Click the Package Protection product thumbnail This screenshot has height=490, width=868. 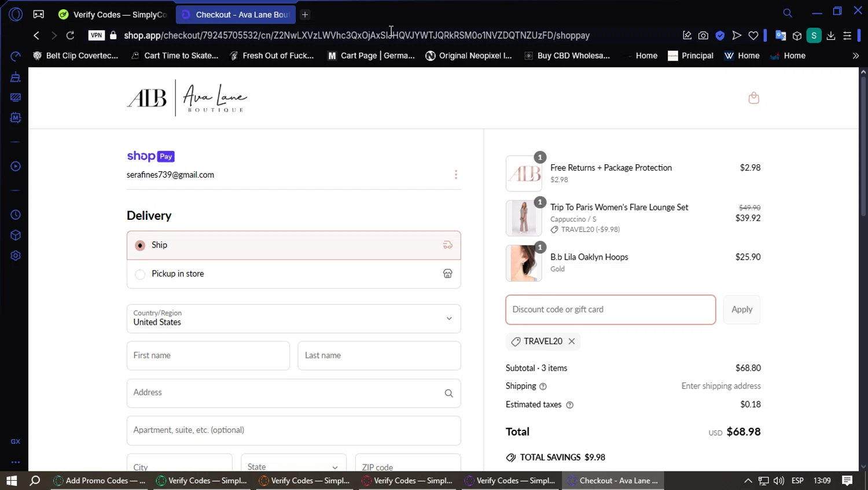click(524, 174)
